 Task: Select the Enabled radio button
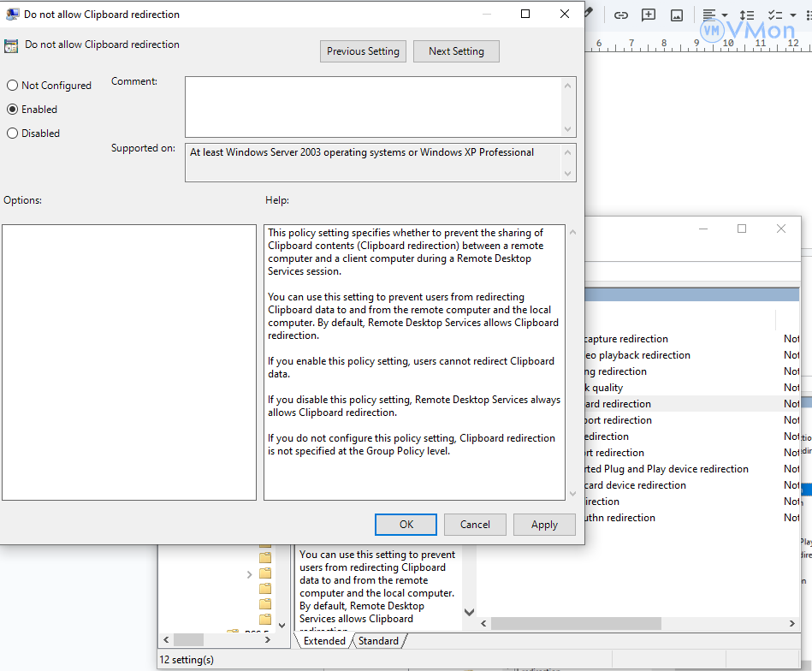pos(13,110)
